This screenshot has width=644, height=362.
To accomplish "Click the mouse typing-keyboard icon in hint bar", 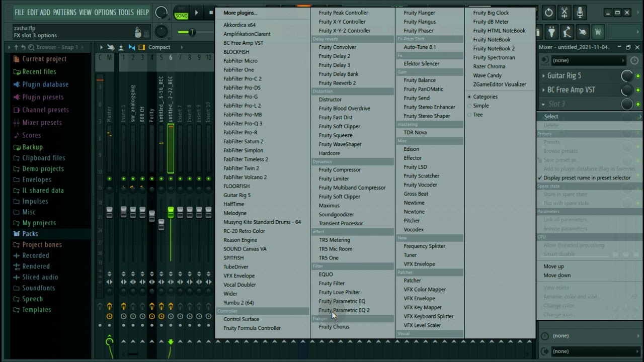I will pos(138,33).
